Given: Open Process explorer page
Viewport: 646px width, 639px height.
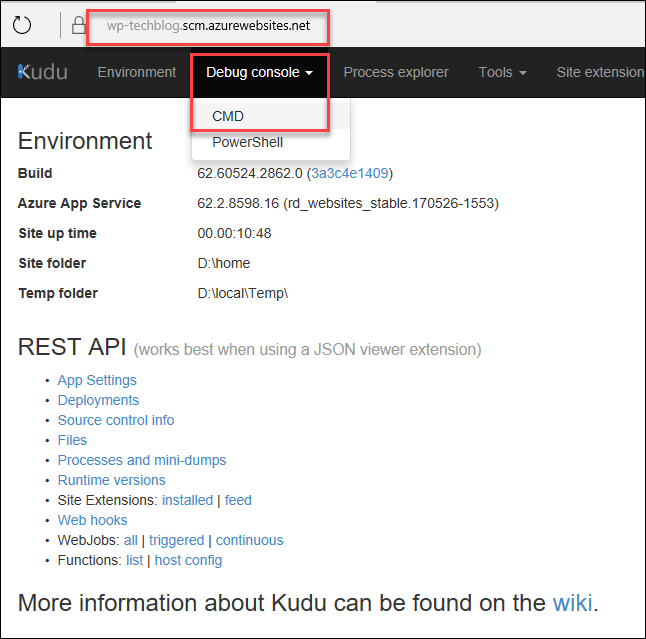Looking at the screenshot, I should pos(396,72).
